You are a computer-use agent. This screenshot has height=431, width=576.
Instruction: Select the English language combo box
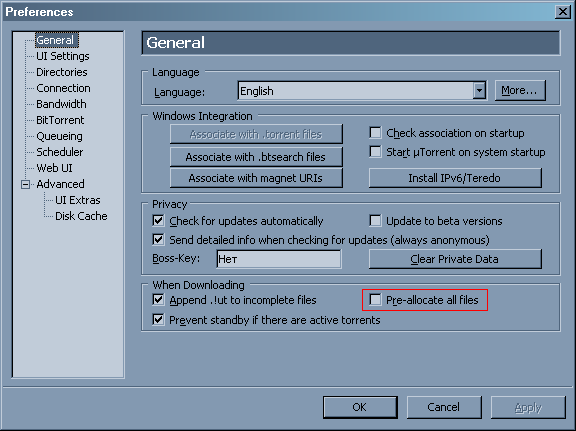pyautogui.click(x=362, y=90)
